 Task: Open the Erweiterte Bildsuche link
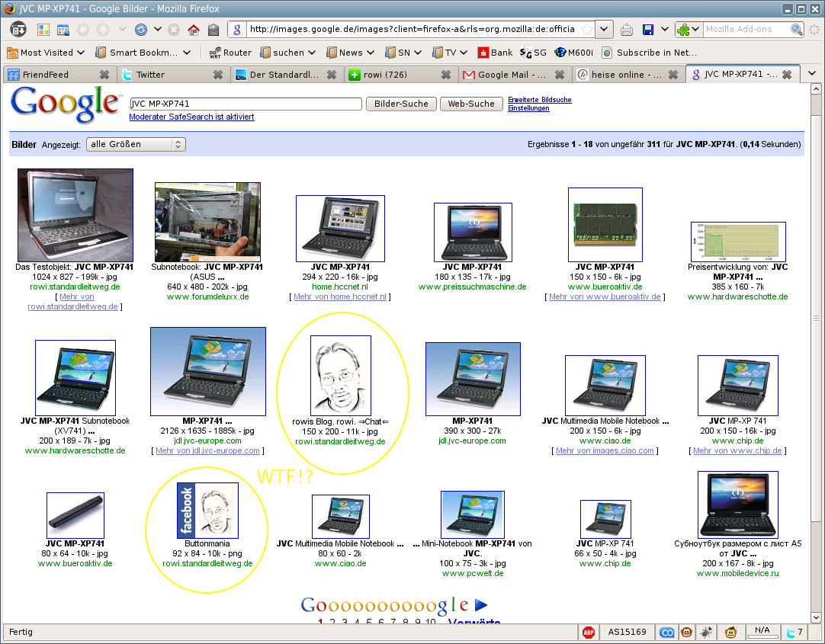[x=539, y=100]
